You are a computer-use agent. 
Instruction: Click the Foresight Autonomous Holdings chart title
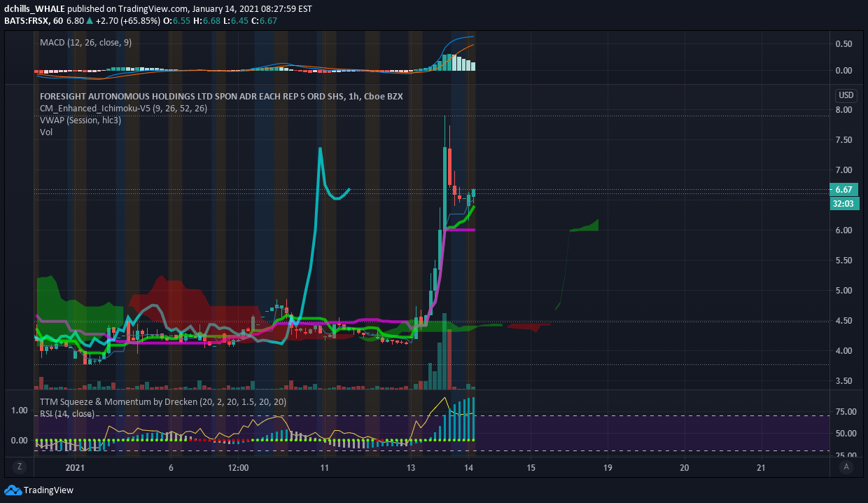point(221,97)
